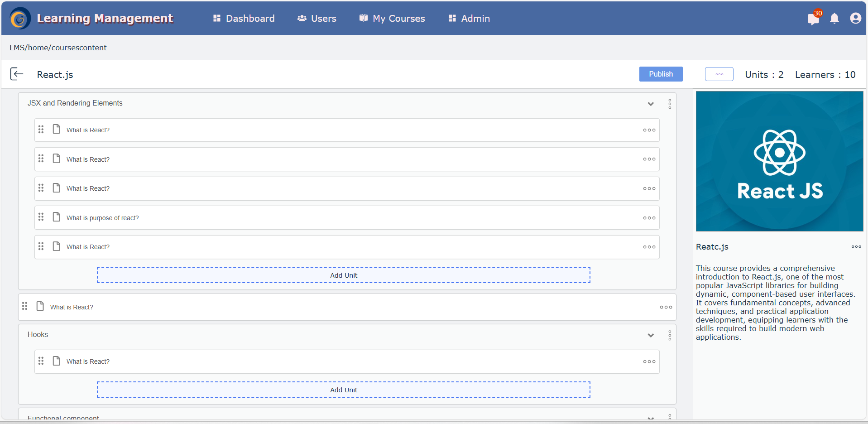This screenshot has height=424, width=868.
Task: Open kebab menu for the Hooks section
Action: point(670,335)
